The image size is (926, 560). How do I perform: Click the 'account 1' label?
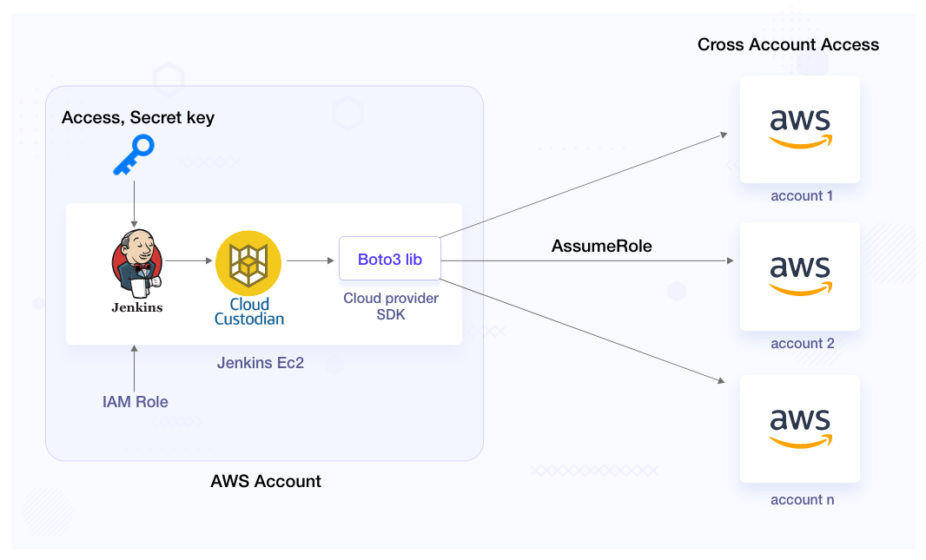click(802, 196)
